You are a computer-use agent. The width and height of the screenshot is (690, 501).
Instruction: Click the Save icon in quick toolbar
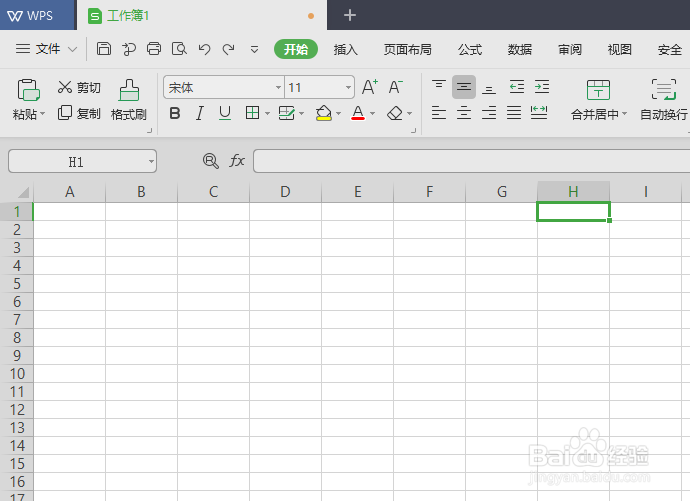103,48
